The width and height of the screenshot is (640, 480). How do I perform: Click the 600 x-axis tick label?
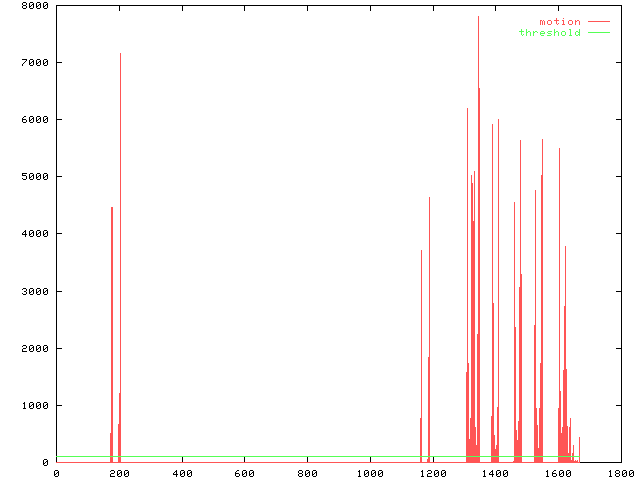click(x=244, y=473)
